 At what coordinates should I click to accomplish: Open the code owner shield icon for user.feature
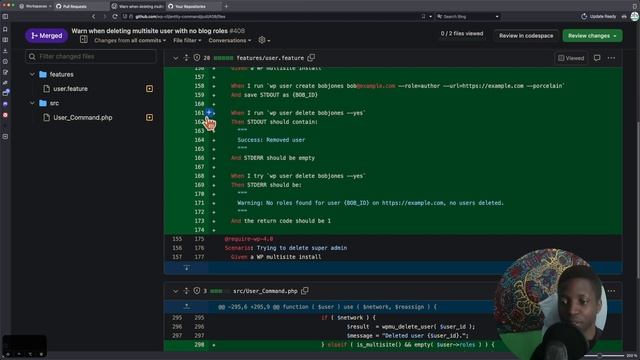tap(197, 58)
